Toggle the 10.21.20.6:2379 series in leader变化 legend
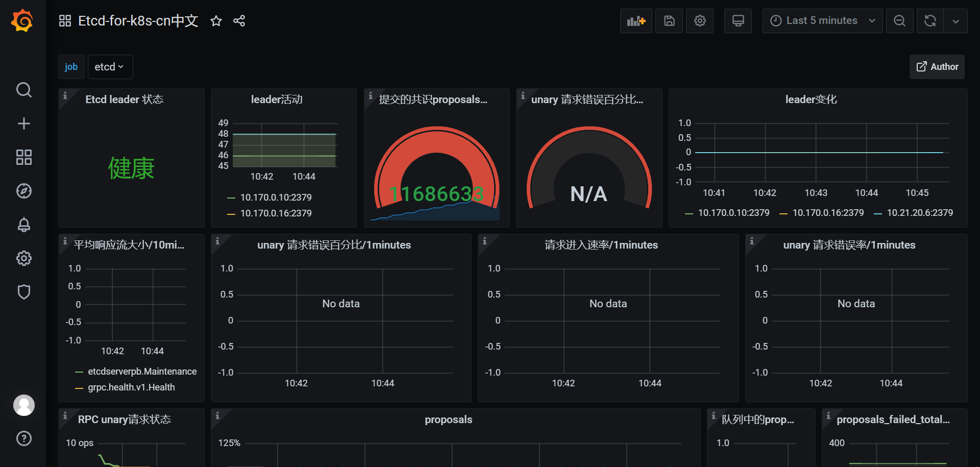 (919, 213)
